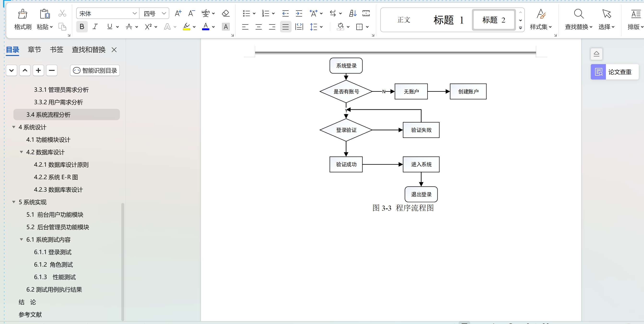Click the Format Painter (格式刷) icon
Screen dimensions: 644x324
pos(23,14)
